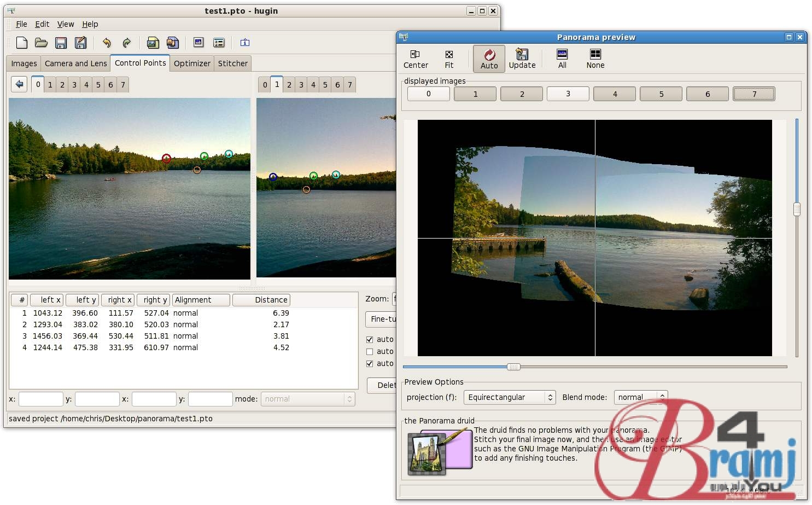Image resolution: width=812 pixels, height=505 pixels.
Task: Toggle the Auto button in the preview
Action: (x=489, y=59)
